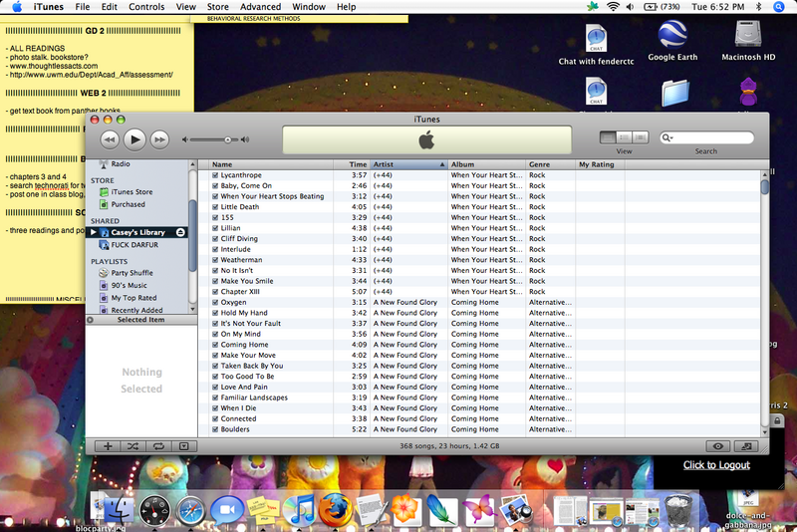Screen dimensions: 797x532
Task: Click the iTunes search field
Action: pos(706,137)
